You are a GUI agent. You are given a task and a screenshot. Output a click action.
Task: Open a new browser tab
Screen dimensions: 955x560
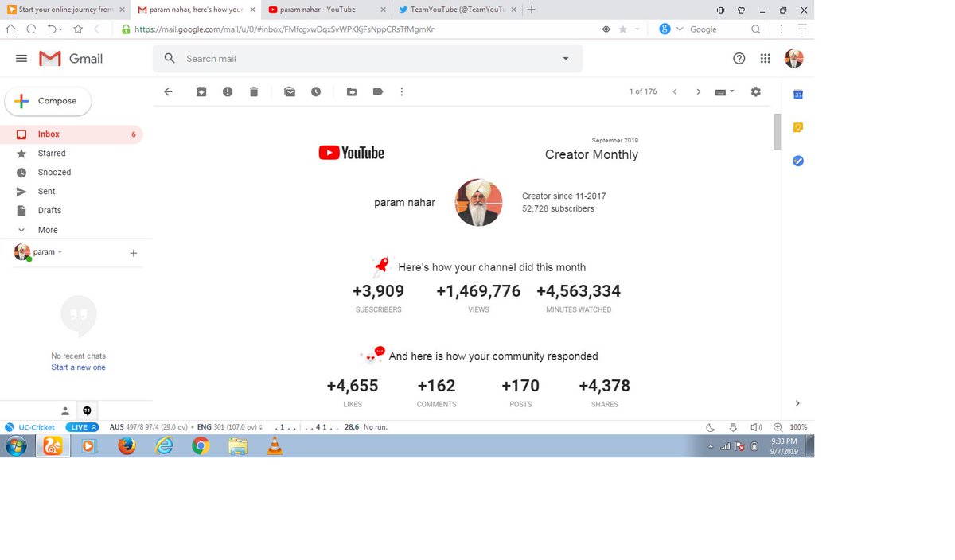(x=532, y=10)
